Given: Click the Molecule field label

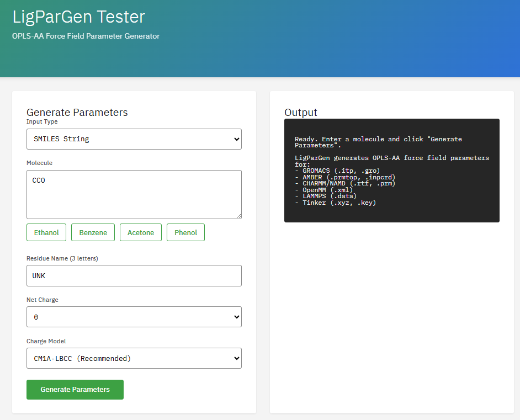Looking at the screenshot, I should pyautogui.click(x=39, y=163).
